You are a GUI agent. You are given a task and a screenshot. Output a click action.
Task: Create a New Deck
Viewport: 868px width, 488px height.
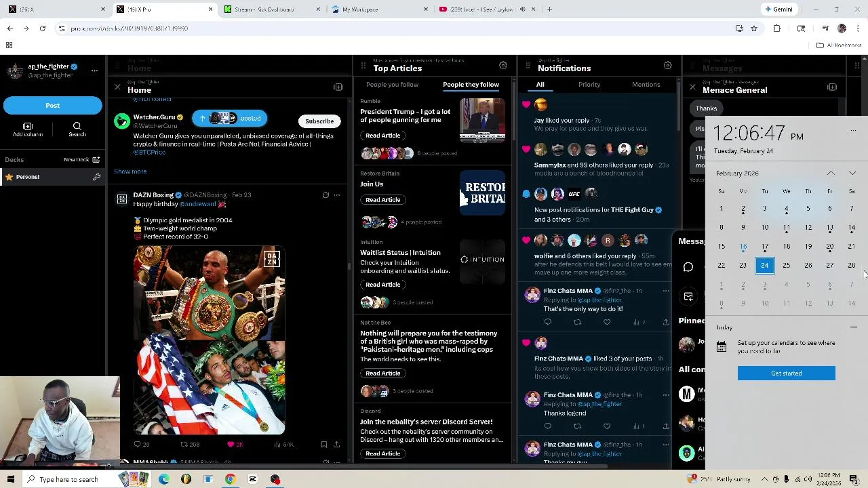click(x=82, y=160)
